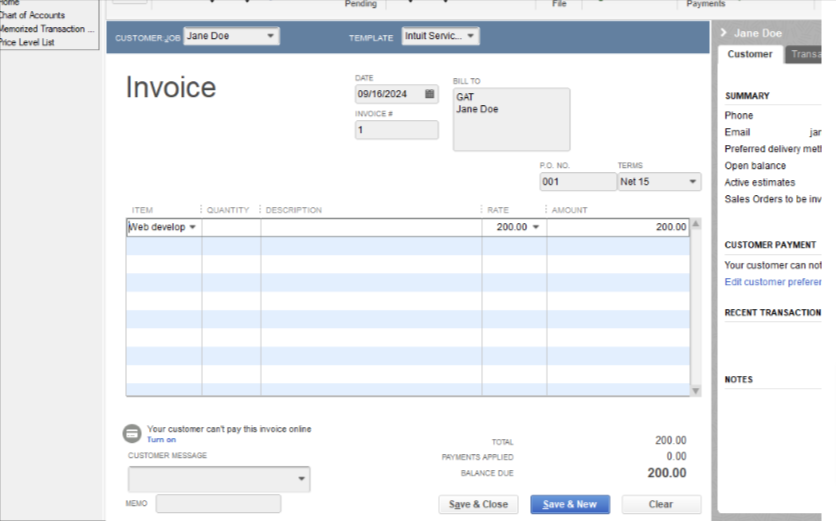The width and height of the screenshot is (836, 521).
Task: Click scroll-down arrow of line items table
Action: 696,390
